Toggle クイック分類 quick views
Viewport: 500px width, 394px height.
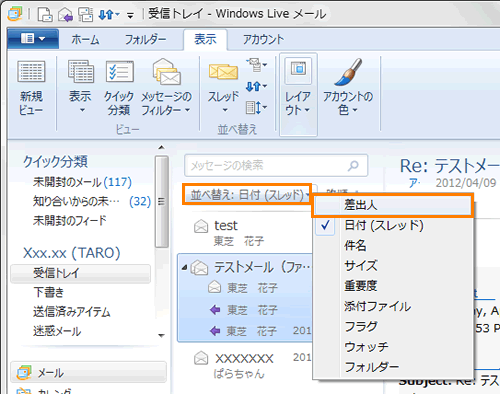[x=119, y=88]
